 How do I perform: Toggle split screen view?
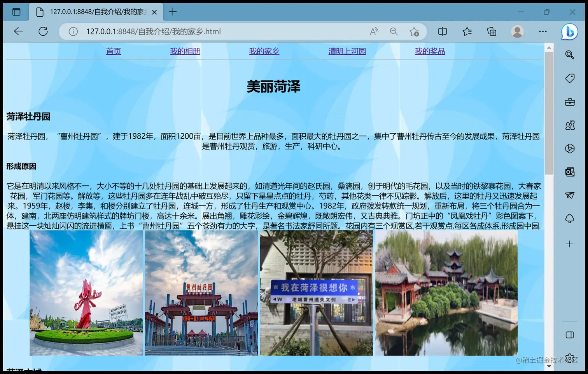pos(442,31)
